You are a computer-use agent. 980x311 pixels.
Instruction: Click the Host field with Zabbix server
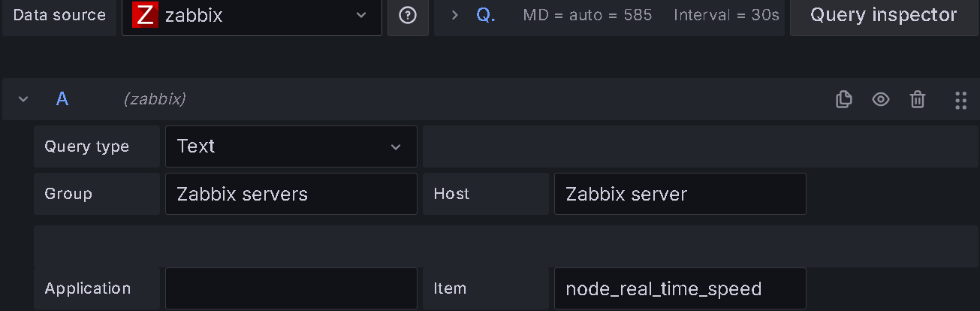click(680, 194)
